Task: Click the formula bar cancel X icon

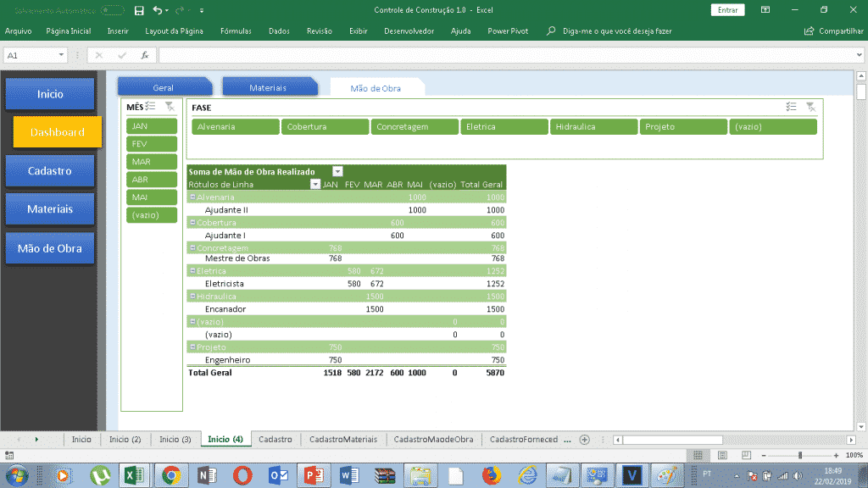Action: 99,55
